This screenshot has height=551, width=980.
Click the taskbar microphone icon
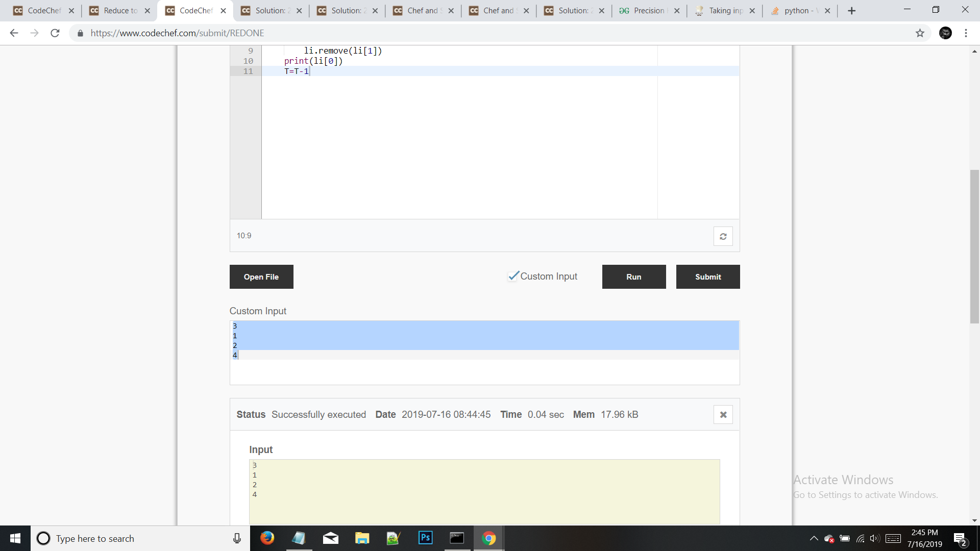coord(237,538)
